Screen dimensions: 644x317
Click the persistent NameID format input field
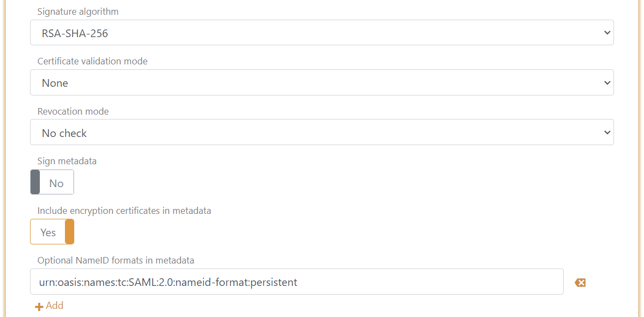click(x=296, y=282)
